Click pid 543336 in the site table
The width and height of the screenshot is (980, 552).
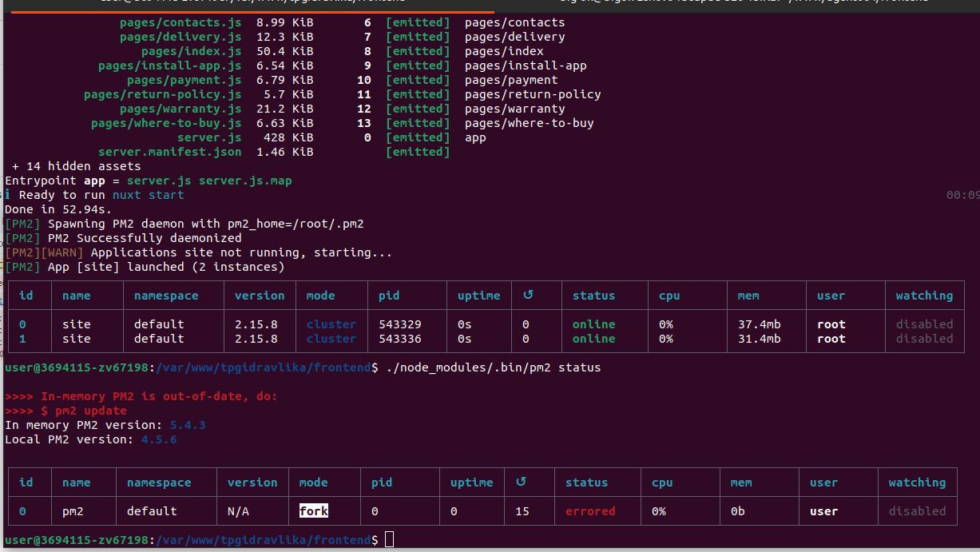click(399, 339)
